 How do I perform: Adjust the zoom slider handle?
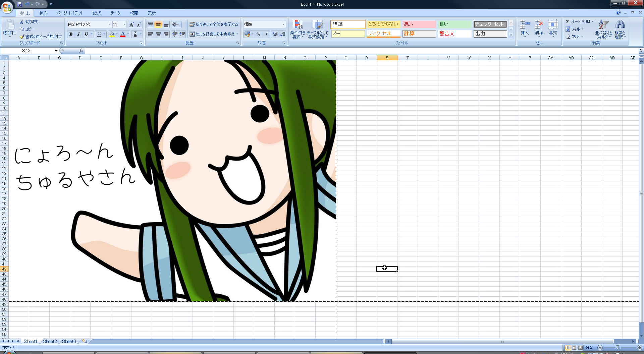click(617, 348)
